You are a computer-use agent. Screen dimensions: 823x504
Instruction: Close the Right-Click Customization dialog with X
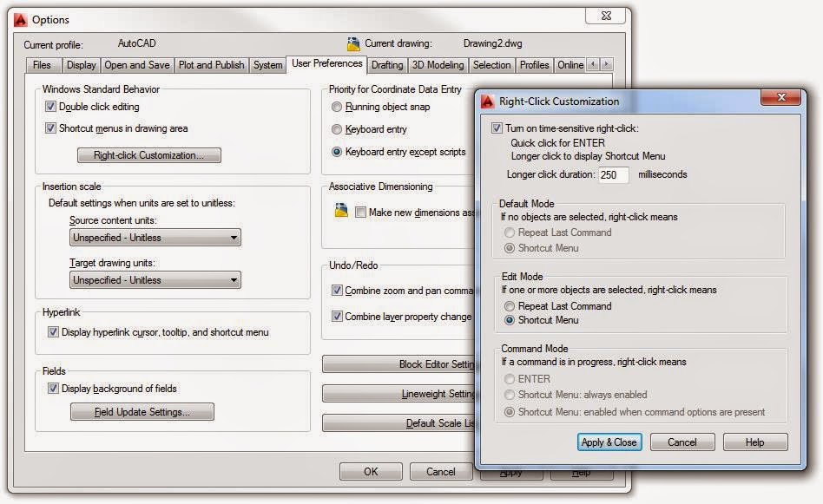(x=781, y=97)
